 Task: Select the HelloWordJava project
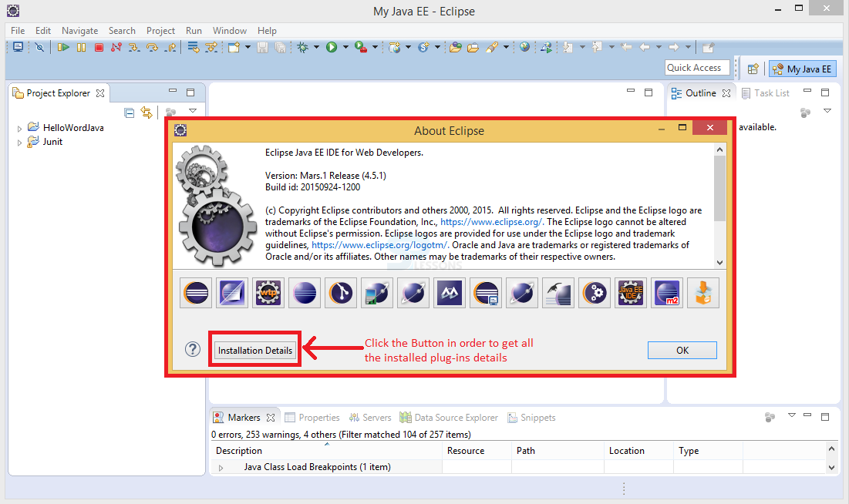point(73,128)
